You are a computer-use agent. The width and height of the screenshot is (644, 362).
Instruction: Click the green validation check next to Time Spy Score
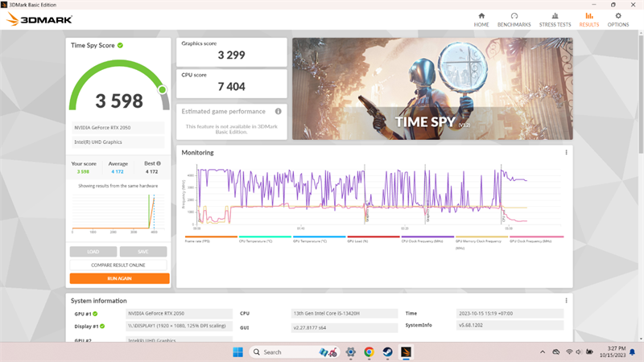(120, 45)
